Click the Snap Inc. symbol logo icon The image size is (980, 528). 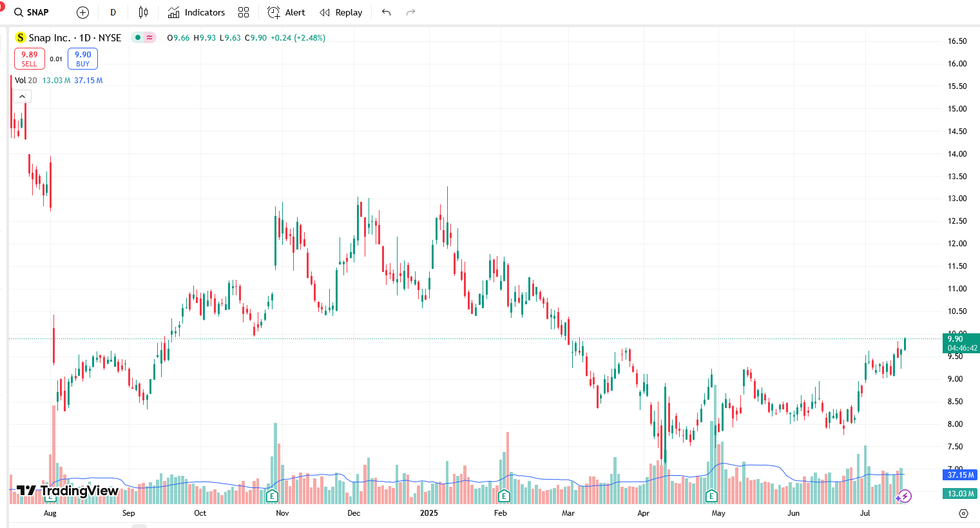[21, 38]
